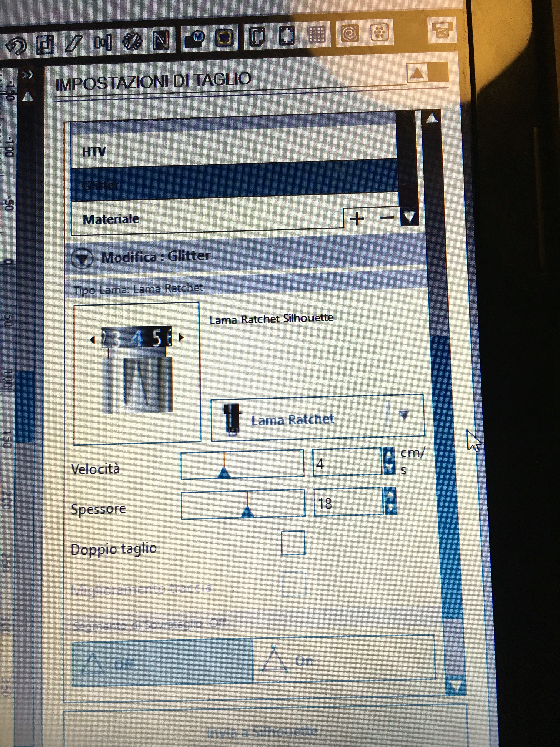560x747 pixels.
Task: Collapse the Modifica : Glitter section
Action: coord(82,259)
